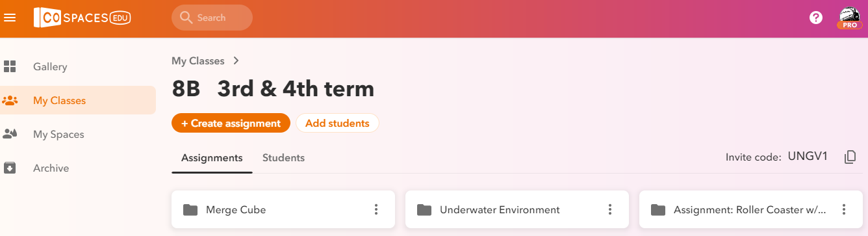Open Roller Coaster assignment three-dot menu
Screen dimensions: 868x236
pos(844,209)
